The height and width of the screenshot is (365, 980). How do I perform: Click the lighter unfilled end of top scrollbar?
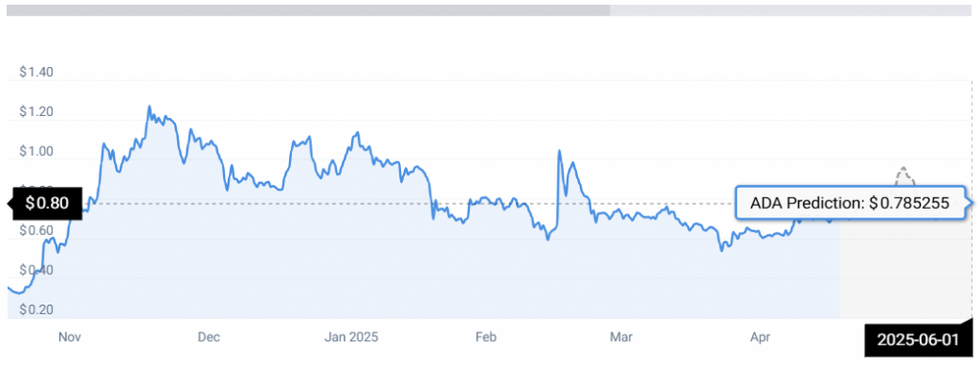tap(791, 10)
